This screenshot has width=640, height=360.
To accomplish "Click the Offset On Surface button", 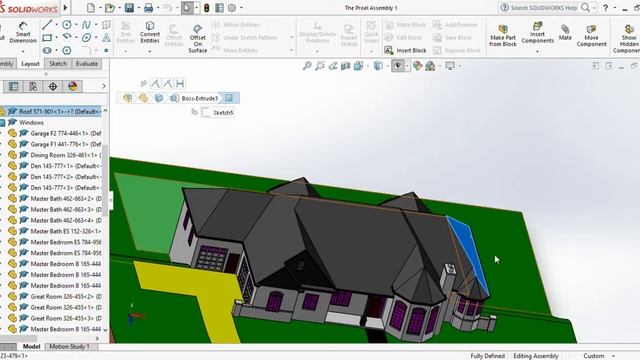I will [x=198, y=38].
